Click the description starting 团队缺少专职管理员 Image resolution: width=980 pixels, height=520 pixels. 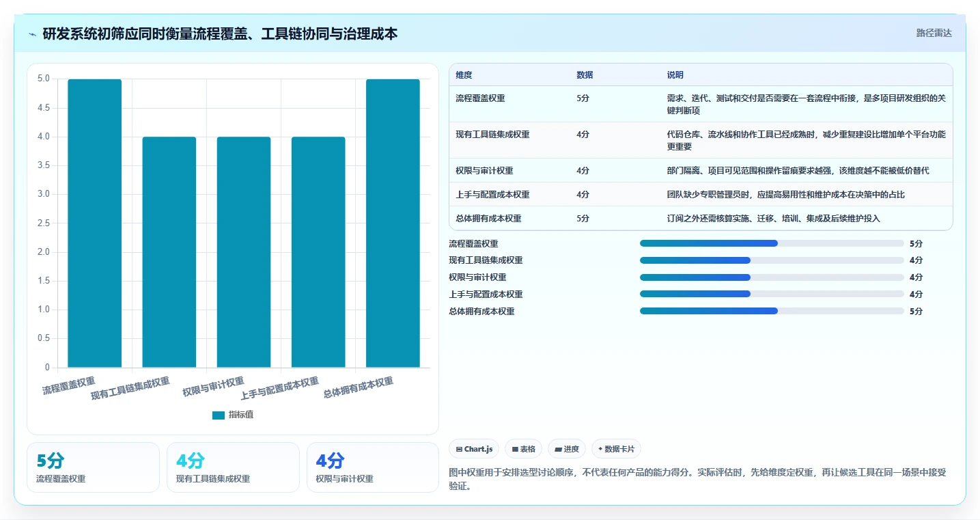(x=786, y=195)
